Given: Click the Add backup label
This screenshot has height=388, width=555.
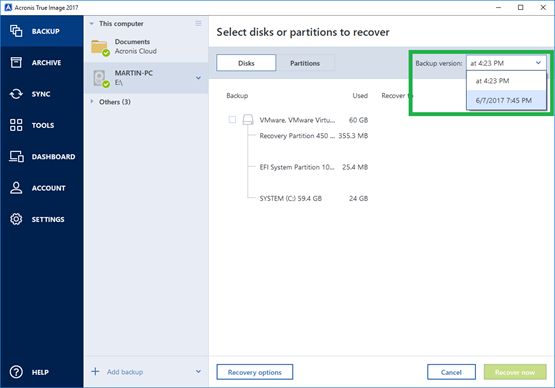Looking at the screenshot, I should [x=125, y=372].
